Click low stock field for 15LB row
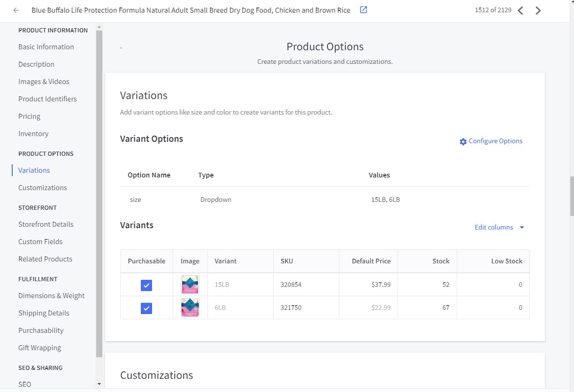 pos(493,284)
